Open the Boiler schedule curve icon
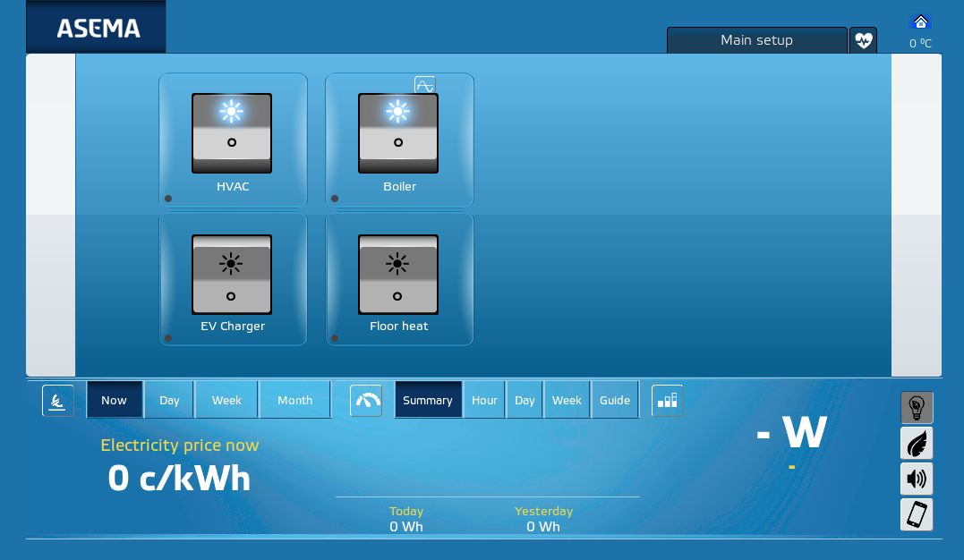The height and width of the screenshot is (560, 964). pos(425,85)
